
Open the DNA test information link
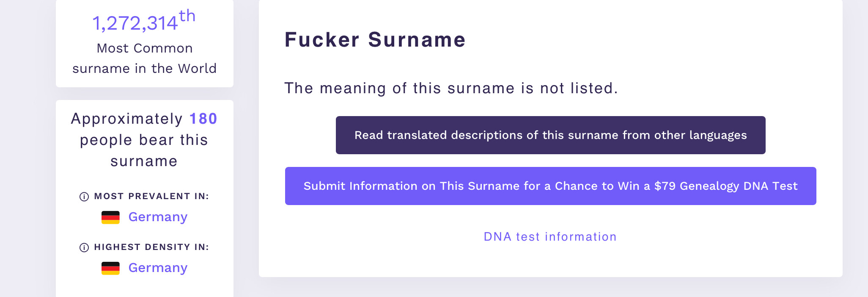pos(550,236)
